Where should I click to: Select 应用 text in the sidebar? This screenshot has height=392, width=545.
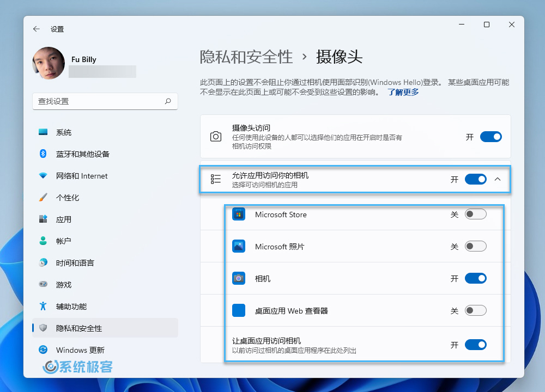tap(64, 219)
